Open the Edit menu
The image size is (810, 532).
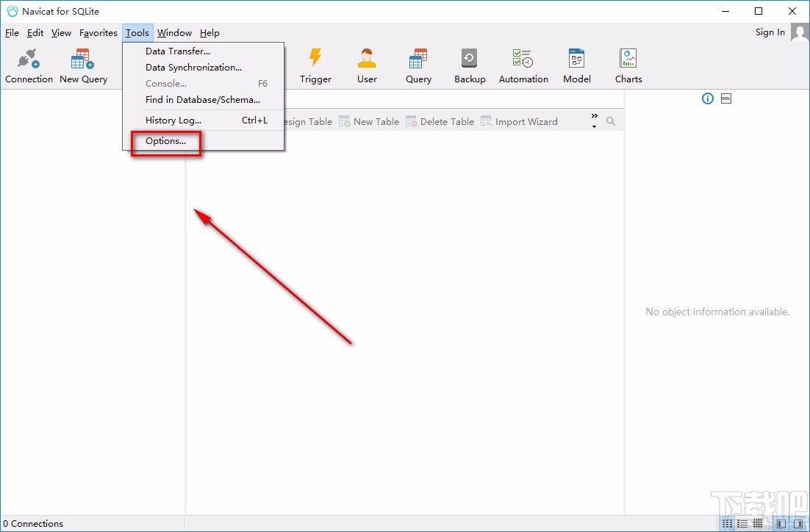pos(35,33)
